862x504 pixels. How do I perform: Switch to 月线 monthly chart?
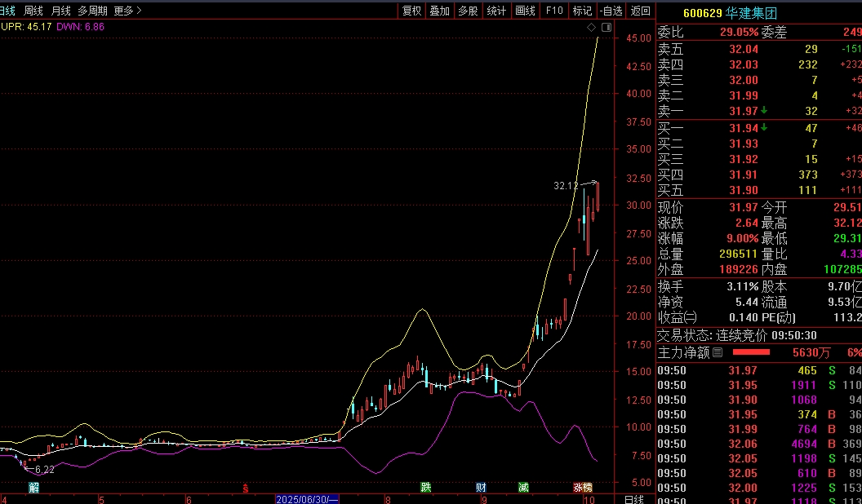[60, 11]
